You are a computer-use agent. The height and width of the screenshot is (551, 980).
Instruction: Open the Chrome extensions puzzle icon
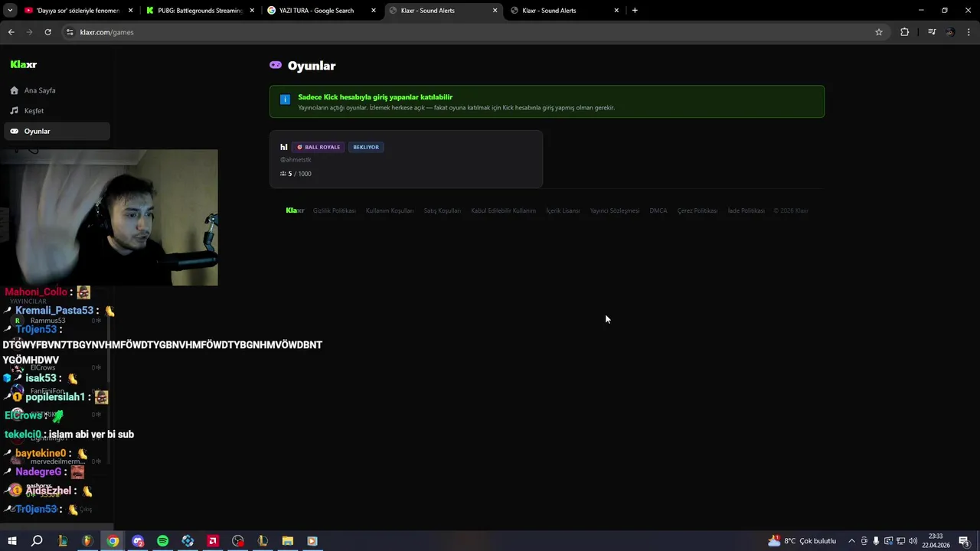click(905, 32)
